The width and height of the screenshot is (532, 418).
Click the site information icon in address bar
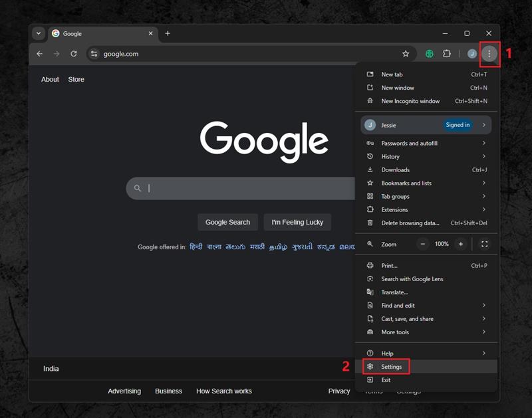[94, 54]
